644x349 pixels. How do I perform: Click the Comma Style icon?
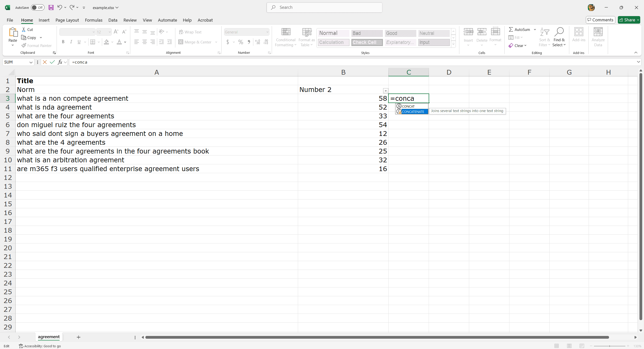(249, 42)
